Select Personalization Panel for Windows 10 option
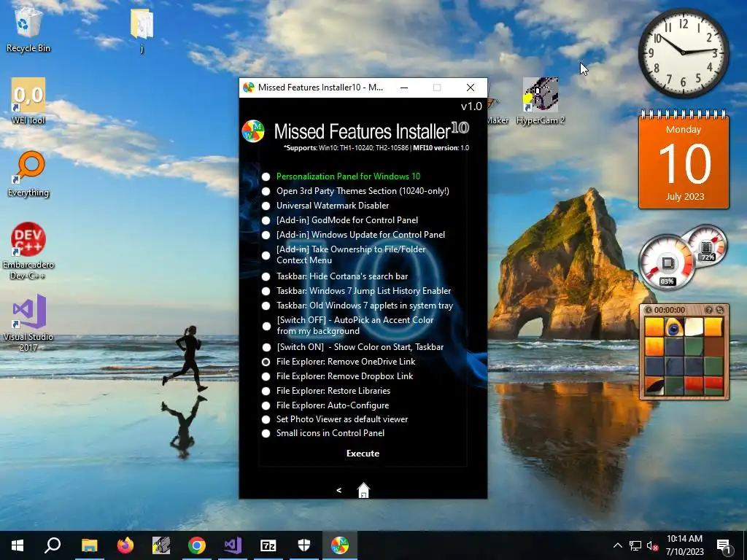 266,176
